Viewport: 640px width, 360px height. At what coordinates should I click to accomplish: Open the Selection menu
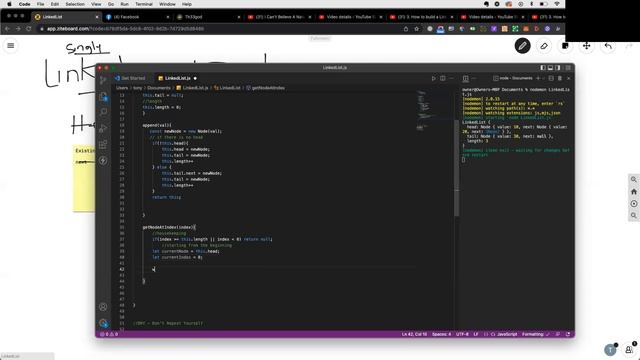click(75, 4)
